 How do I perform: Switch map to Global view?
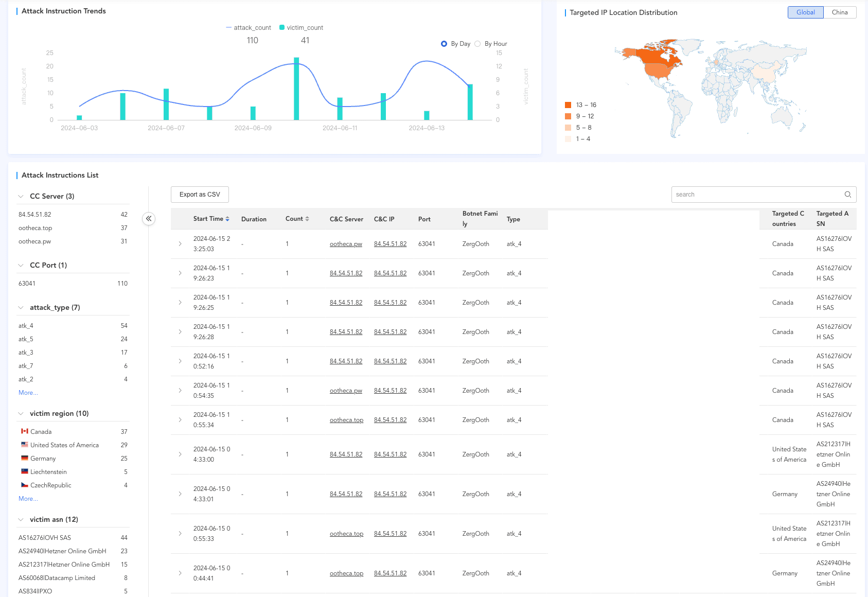tap(806, 12)
